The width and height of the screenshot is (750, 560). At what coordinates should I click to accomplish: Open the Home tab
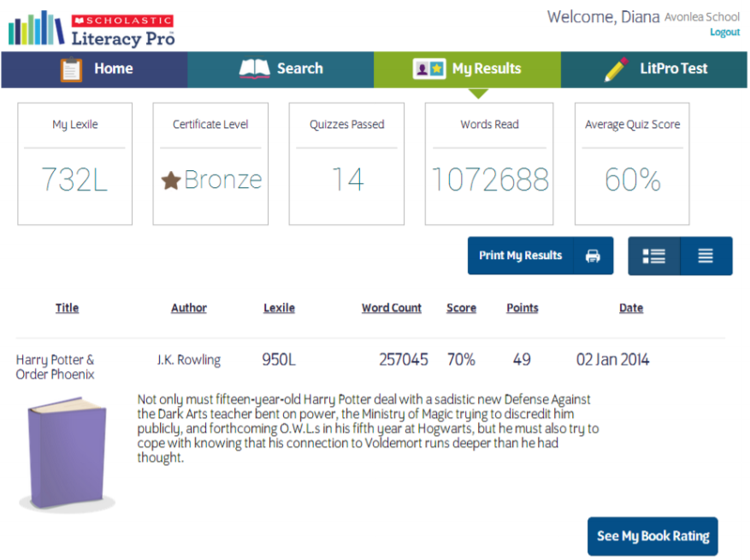coord(94,69)
